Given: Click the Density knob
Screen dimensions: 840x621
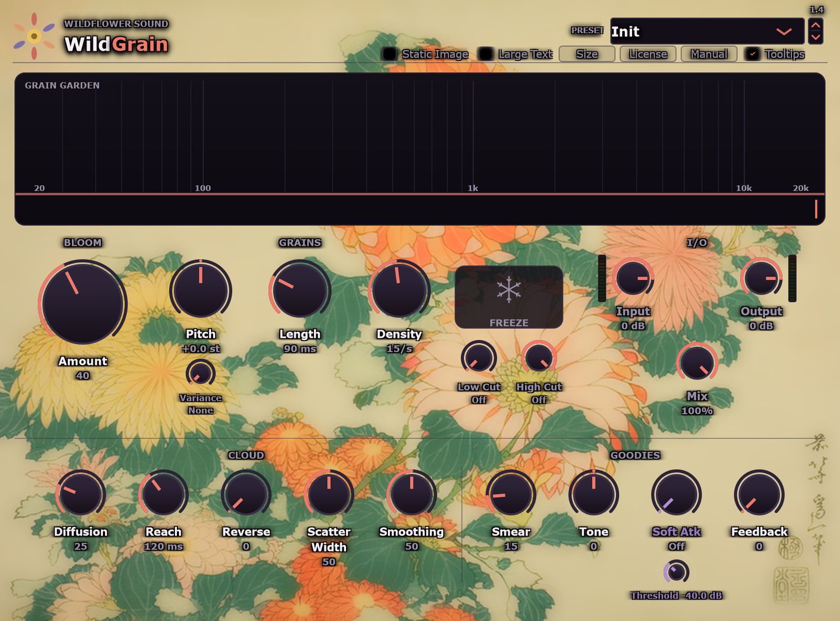Looking at the screenshot, I should (x=399, y=290).
